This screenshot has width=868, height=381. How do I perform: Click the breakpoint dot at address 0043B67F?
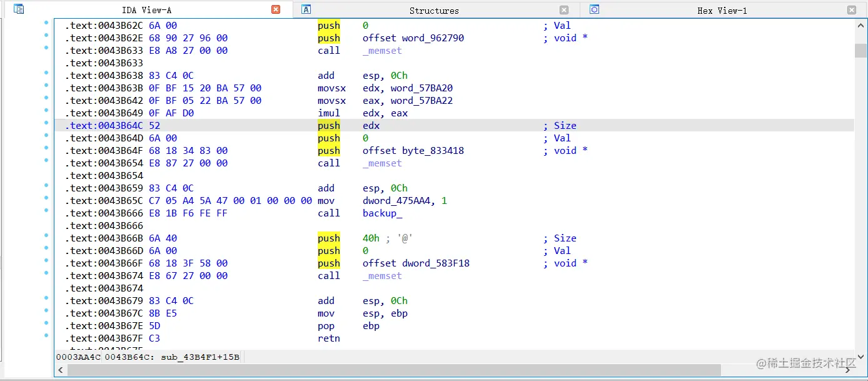46,335
